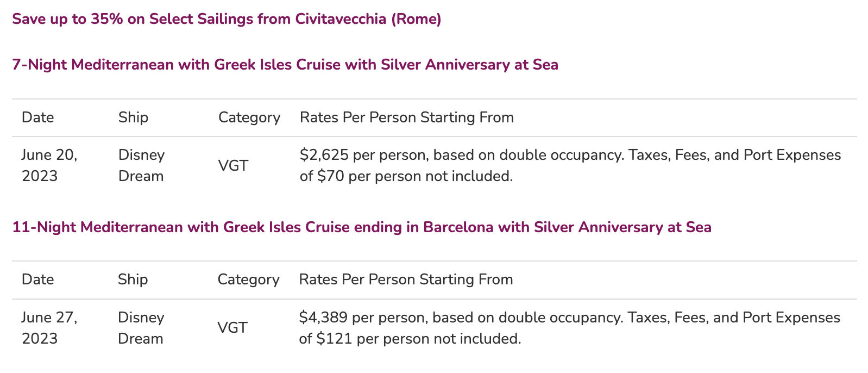Image resolution: width=868 pixels, height=373 pixels.
Task: Click Disney Dream in the June 20 row
Action: pyautogui.click(x=141, y=165)
